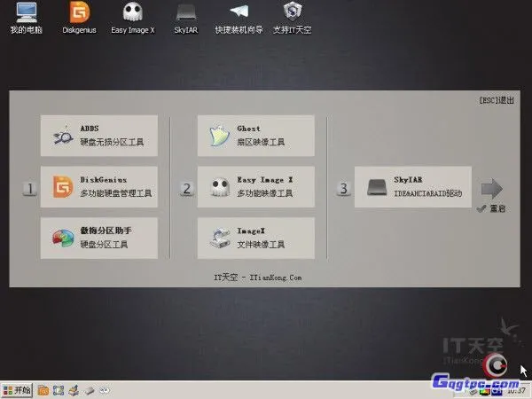
Task: Click the gray disk icon in taskbar
Action: tap(89, 390)
